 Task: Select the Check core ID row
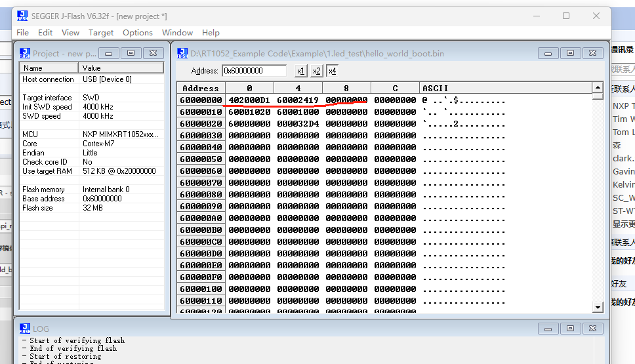(x=92, y=162)
